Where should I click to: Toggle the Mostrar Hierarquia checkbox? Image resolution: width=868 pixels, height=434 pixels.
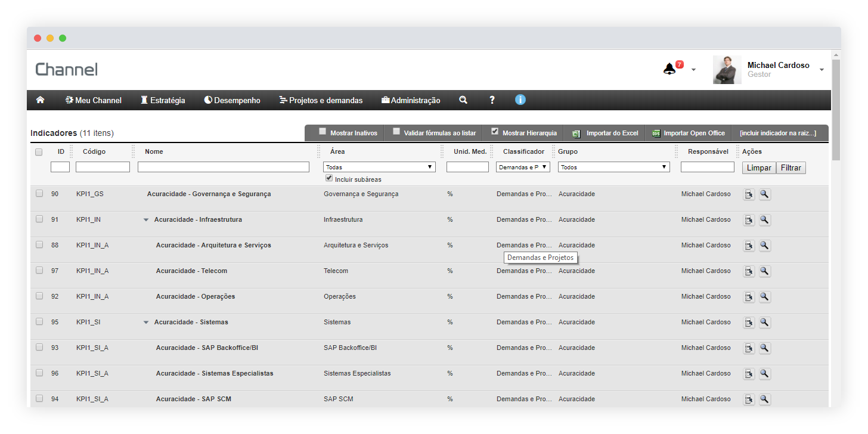coord(495,132)
